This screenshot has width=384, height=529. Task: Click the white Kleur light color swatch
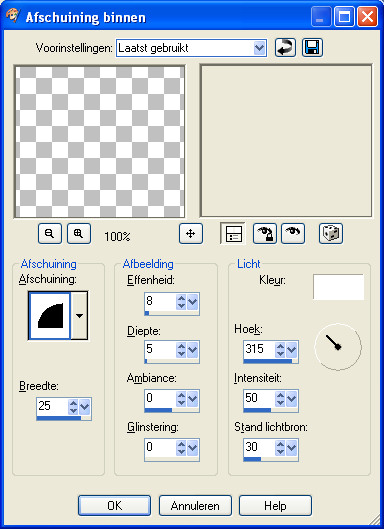[x=338, y=287]
